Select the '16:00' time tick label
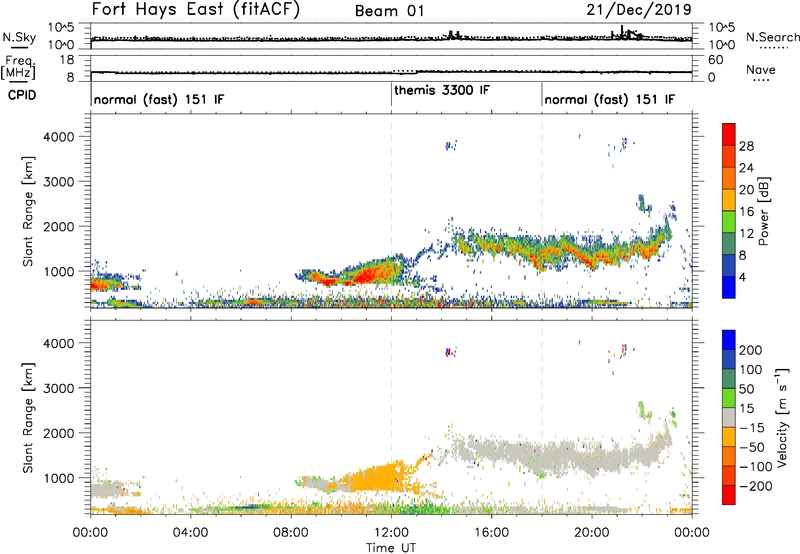The image size is (800, 554). point(491,533)
